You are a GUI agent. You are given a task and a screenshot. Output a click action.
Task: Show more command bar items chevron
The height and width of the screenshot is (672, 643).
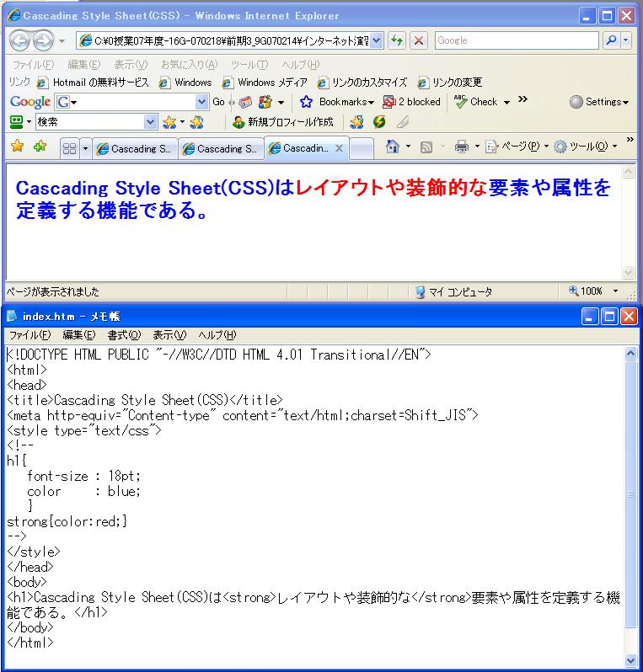coord(630,139)
